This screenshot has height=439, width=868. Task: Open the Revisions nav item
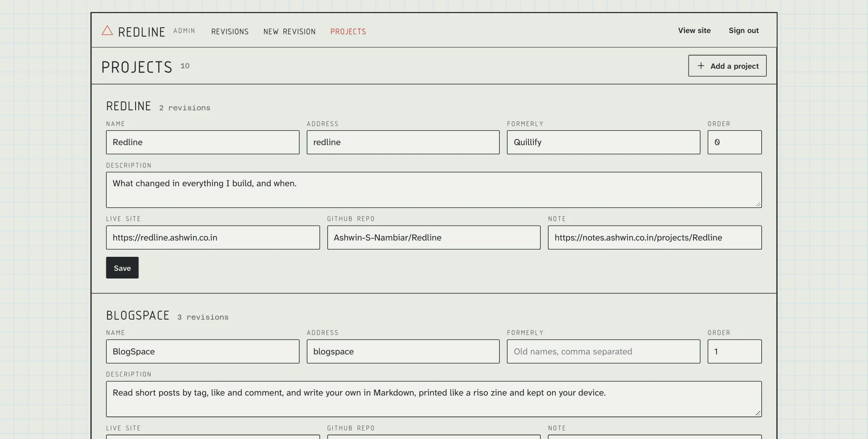[230, 31]
